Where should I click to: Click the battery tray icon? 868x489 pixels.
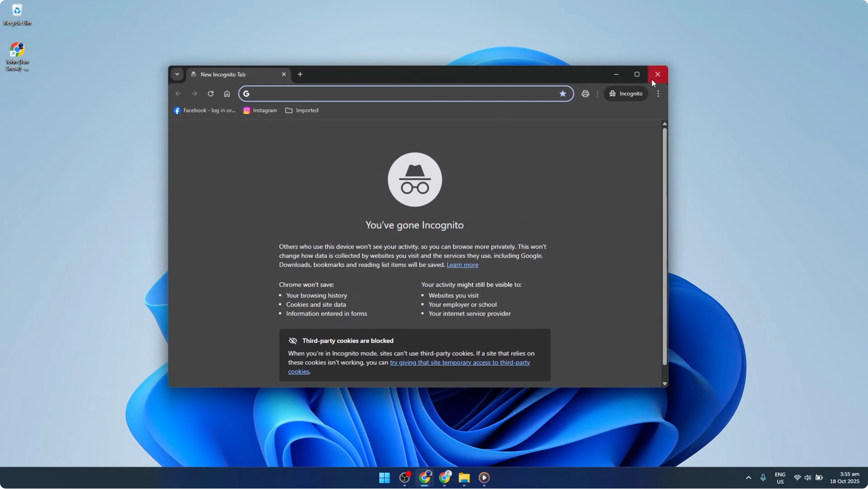click(819, 478)
